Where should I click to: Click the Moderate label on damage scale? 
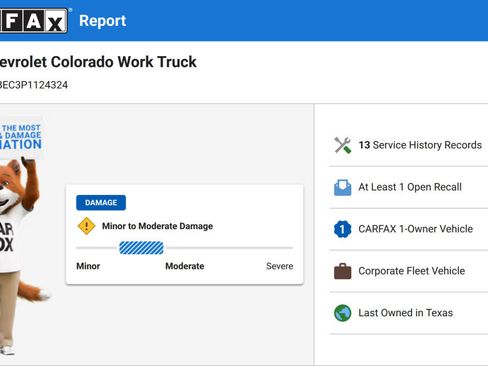(x=185, y=266)
